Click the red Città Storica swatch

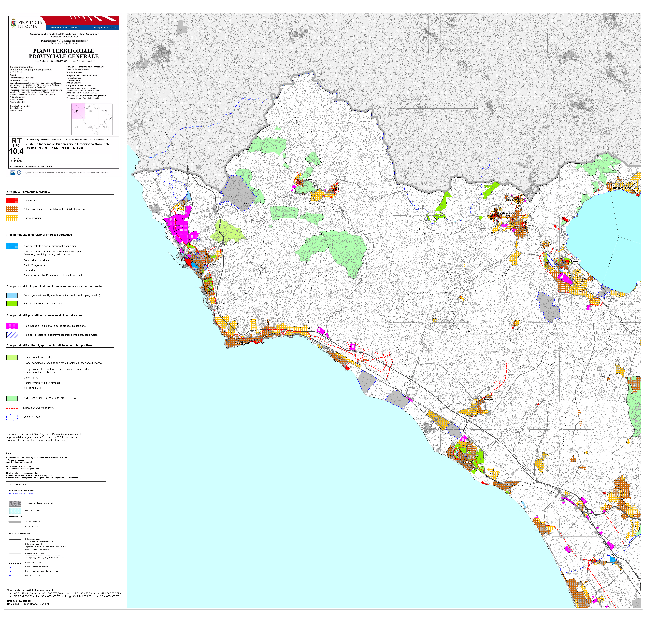coord(12,201)
